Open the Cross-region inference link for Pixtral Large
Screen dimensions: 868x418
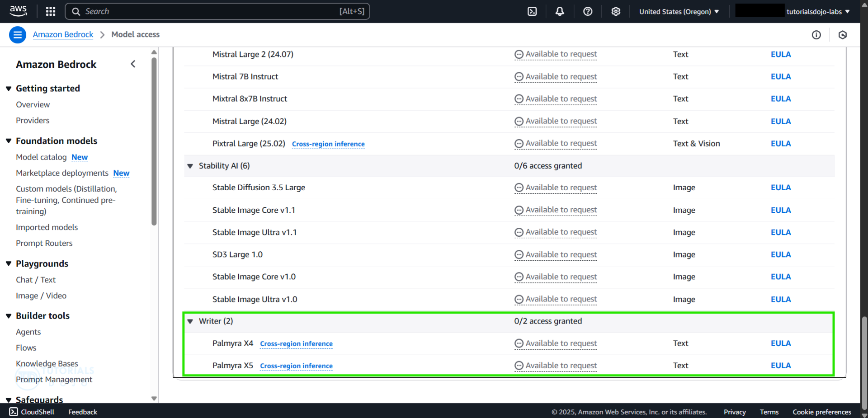pyautogui.click(x=328, y=144)
